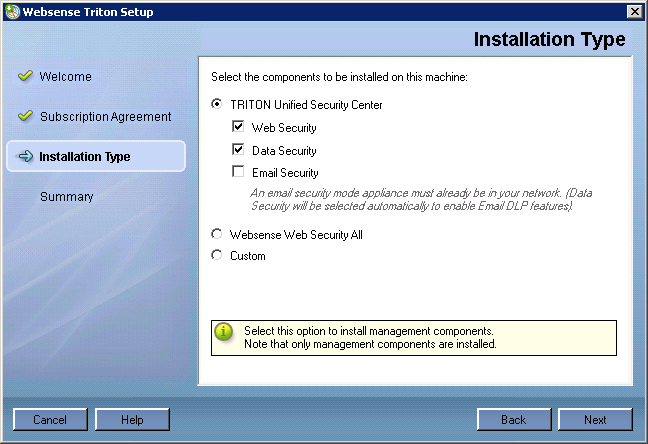Choose Websense Web Security All option
648x444 pixels.
217,234
